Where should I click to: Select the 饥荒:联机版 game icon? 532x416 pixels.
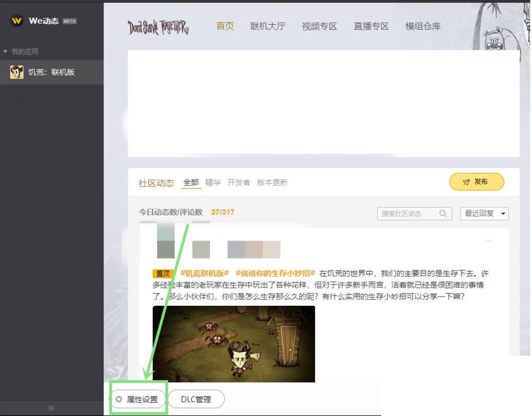click(17, 72)
